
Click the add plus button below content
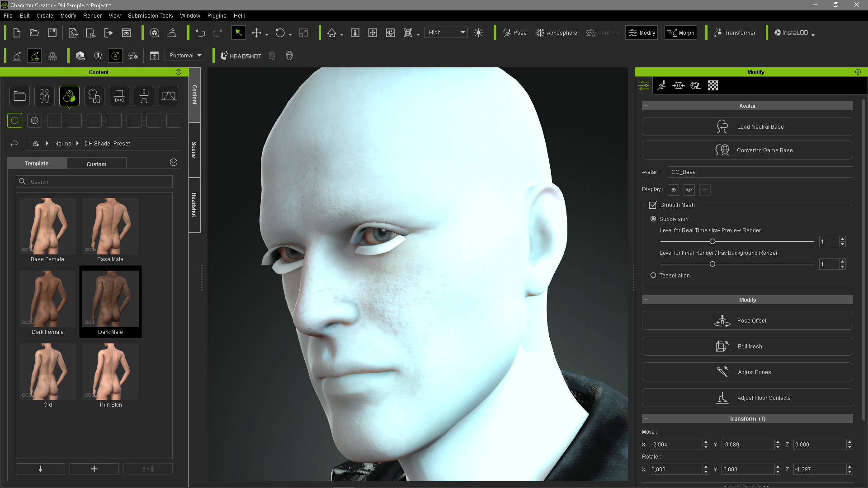[94, 469]
